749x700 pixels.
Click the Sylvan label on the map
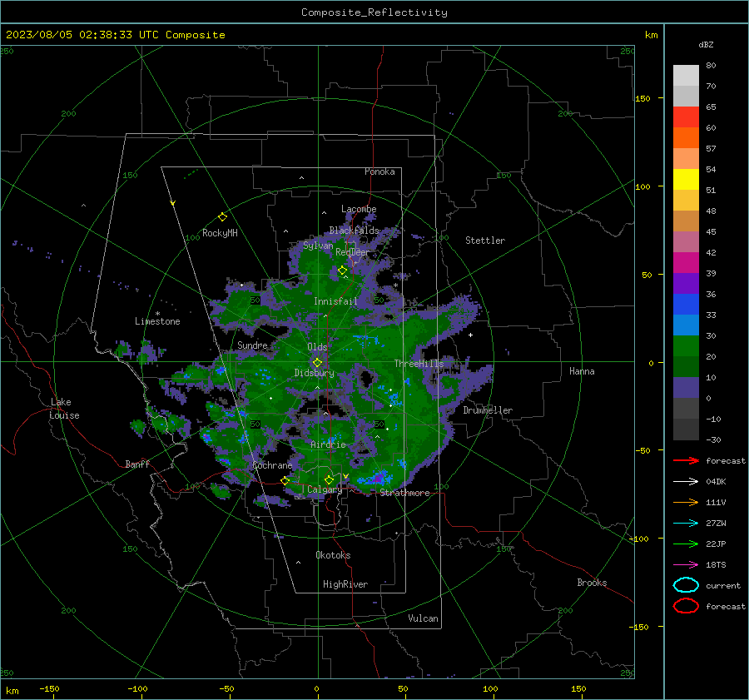(x=318, y=246)
